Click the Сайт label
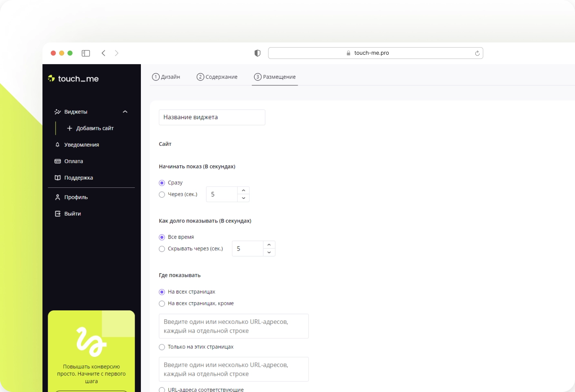This screenshot has width=575, height=392. click(x=165, y=144)
